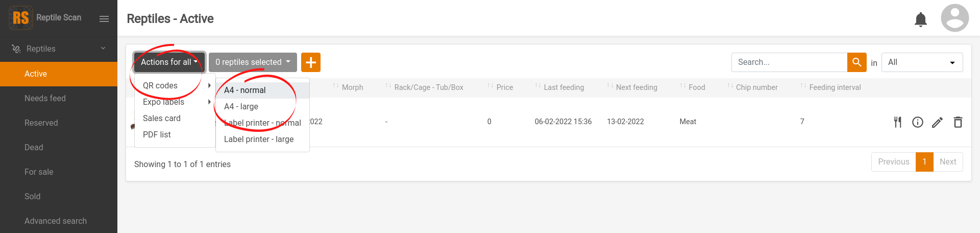The width and height of the screenshot is (980, 233).
Task: Open the reptile info icon
Action: (x=917, y=122)
